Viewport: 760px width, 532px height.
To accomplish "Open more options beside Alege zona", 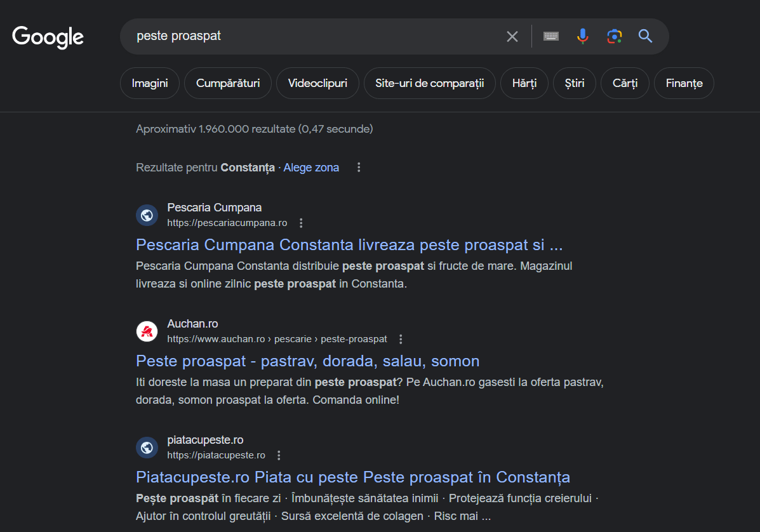I will pyautogui.click(x=359, y=168).
